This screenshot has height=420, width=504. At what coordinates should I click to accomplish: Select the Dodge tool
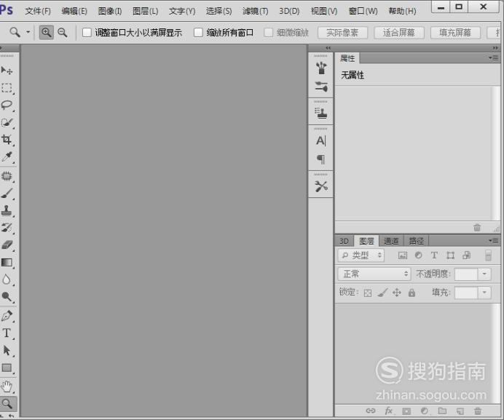(7, 296)
